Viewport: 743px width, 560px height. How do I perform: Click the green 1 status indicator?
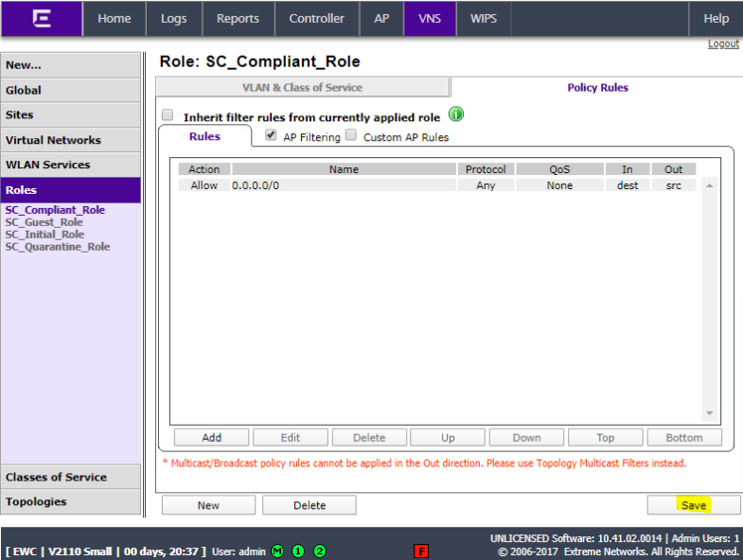(x=298, y=551)
